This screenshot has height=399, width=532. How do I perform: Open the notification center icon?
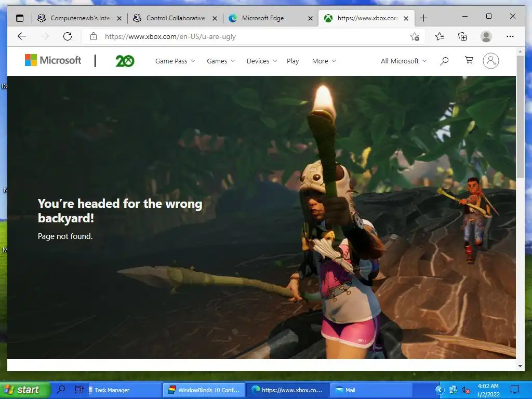(515, 390)
